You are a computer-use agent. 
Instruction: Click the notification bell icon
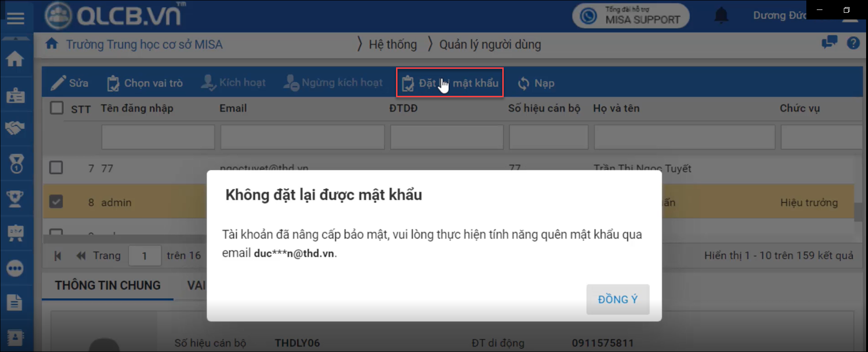tap(721, 16)
